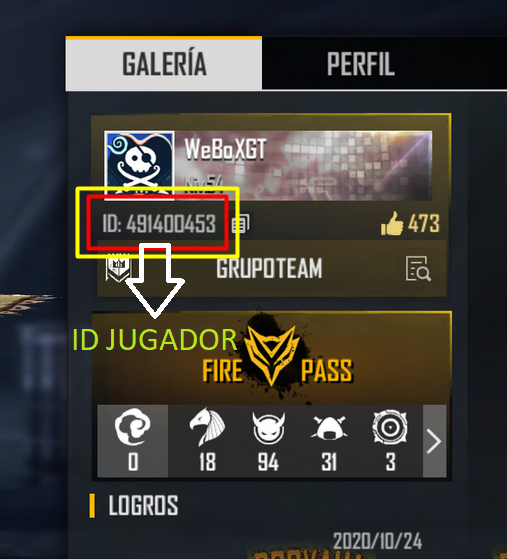Click the thumbs-up like icon
507x559 pixels.
click(392, 224)
